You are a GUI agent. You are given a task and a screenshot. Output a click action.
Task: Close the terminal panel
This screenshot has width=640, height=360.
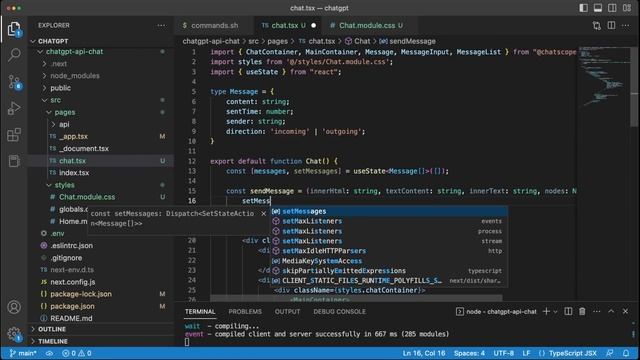coord(625,311)
